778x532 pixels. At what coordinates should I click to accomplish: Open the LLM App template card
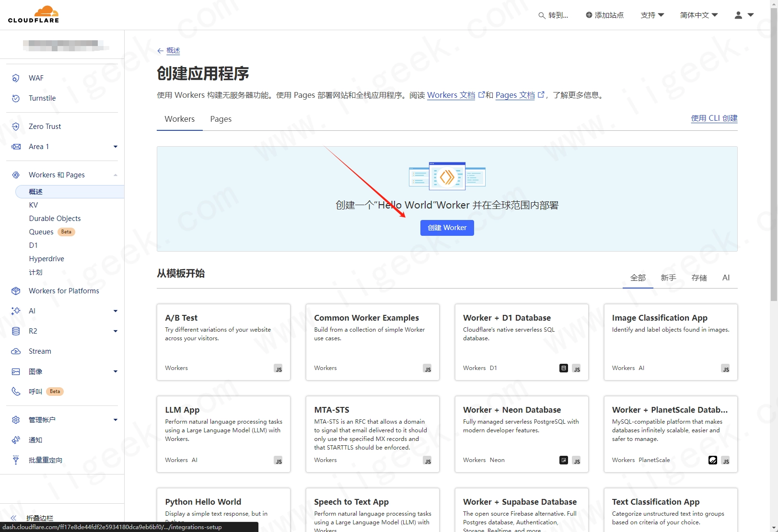coord(223,434)
